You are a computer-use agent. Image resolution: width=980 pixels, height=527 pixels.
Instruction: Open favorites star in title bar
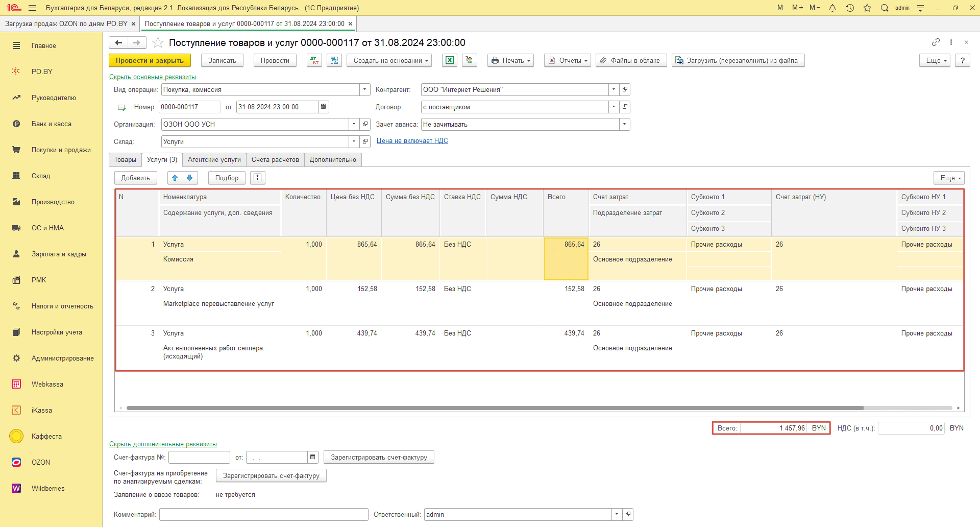[x=867, y=8]
